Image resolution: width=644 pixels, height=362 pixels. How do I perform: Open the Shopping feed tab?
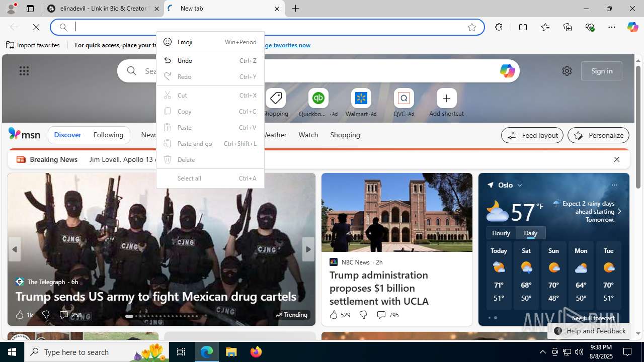point(345,135)
